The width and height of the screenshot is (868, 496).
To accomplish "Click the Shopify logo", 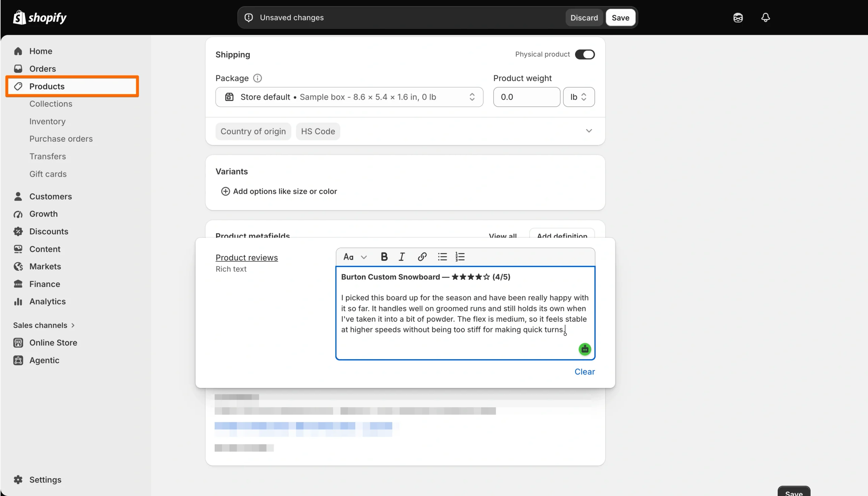I will coord(40,17).
